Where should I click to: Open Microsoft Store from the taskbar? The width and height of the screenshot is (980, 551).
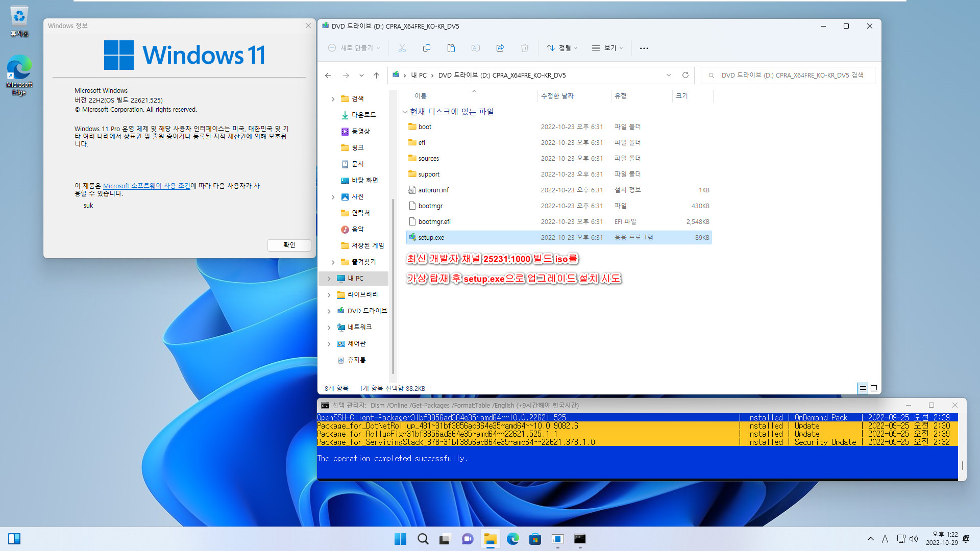[535, 539]
